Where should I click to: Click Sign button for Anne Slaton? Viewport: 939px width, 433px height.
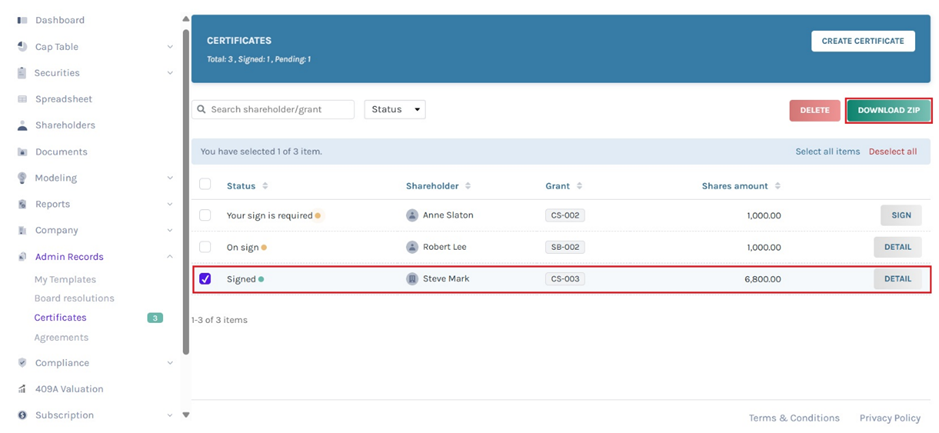point(901,216)
